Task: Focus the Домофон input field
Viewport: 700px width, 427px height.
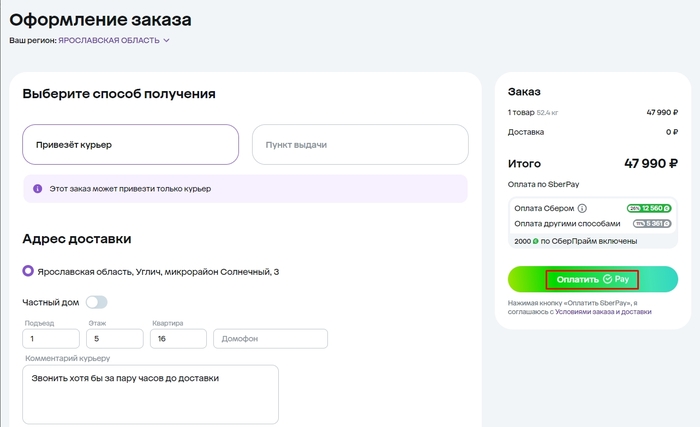Action: 270,339
